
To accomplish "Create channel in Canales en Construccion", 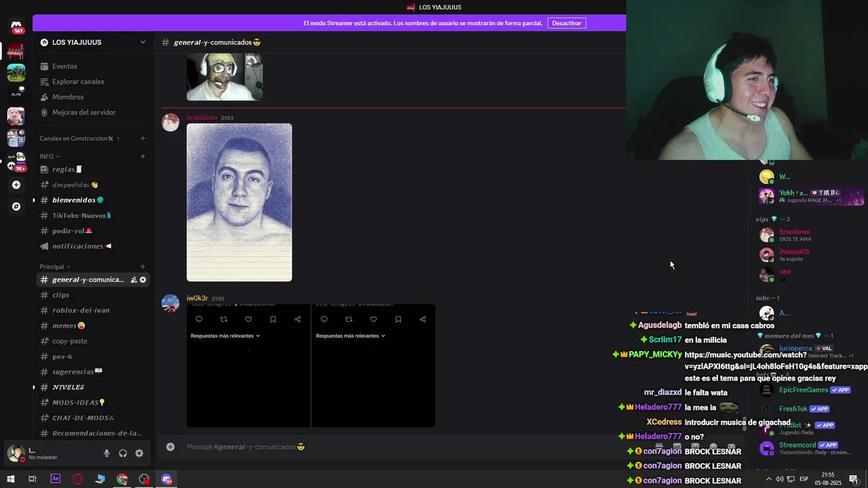I will (x=142, y=138).
